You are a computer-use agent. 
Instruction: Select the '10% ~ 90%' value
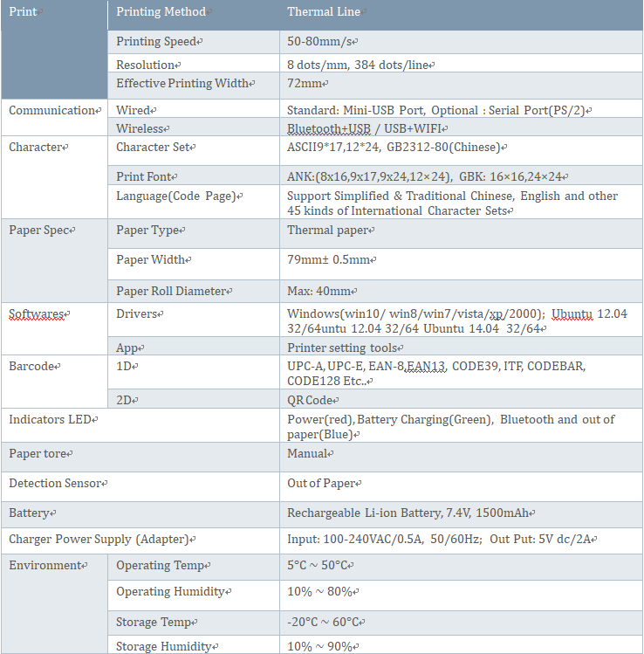click(x=319, y=646)
